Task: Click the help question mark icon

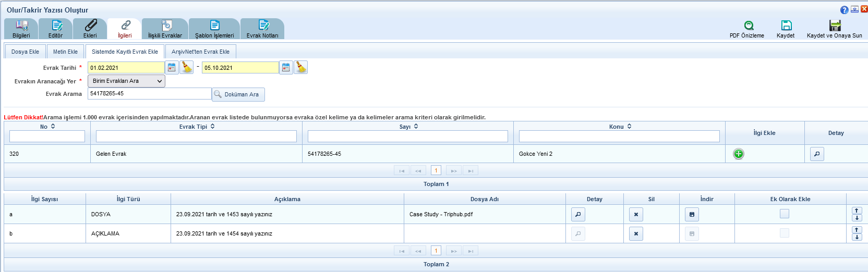Action: (844, 10)
